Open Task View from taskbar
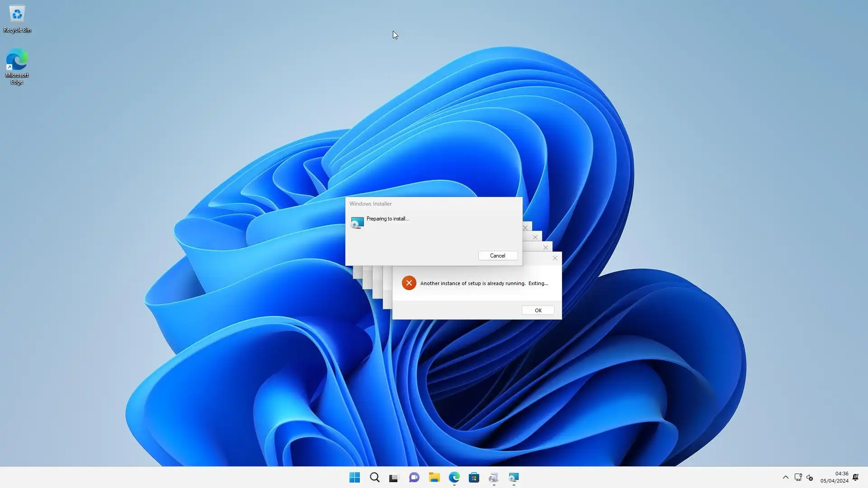This screenshot has width=868, height=488. [394, 478]
